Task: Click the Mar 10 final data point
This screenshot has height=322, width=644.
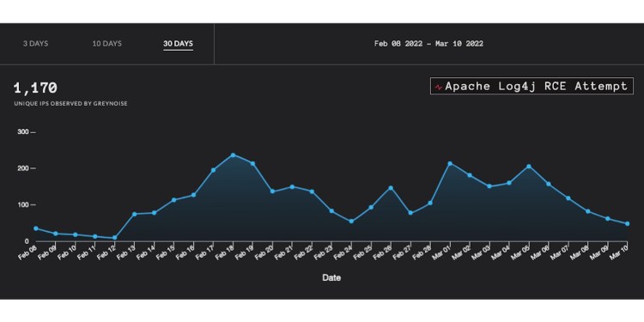Action: [x=627, y=224]
